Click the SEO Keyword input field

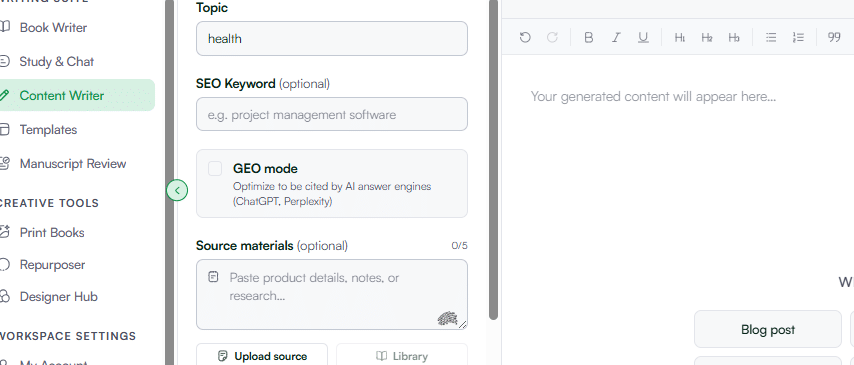(332, 114)
